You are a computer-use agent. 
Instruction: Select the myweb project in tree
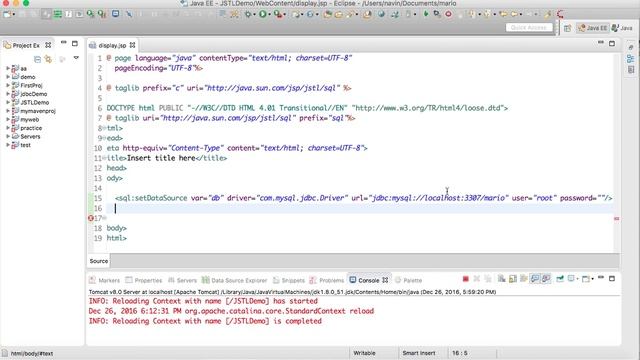coord(29,120)
